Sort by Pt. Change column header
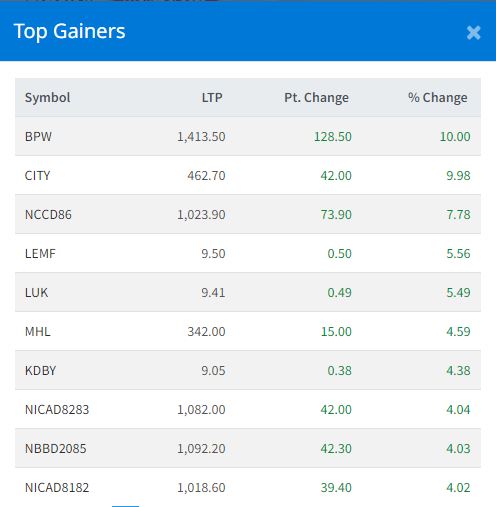Screen dimensions: 496x507 [x=316, y=98]
